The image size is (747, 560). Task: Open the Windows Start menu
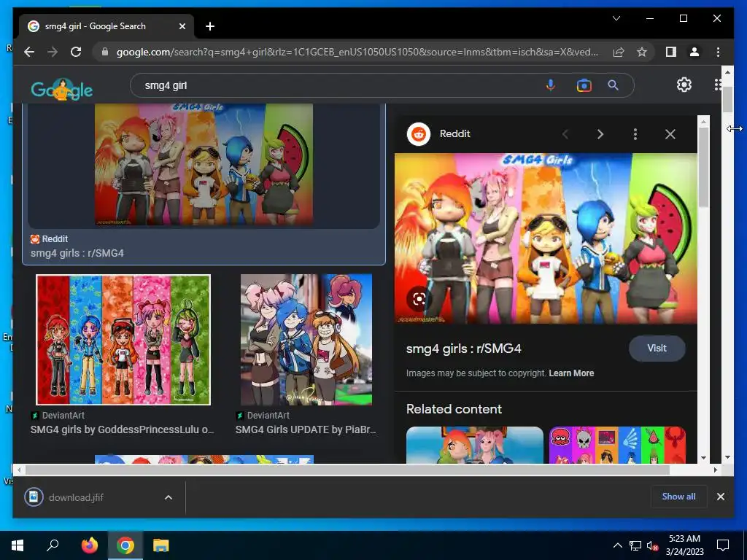coord(18,545)
